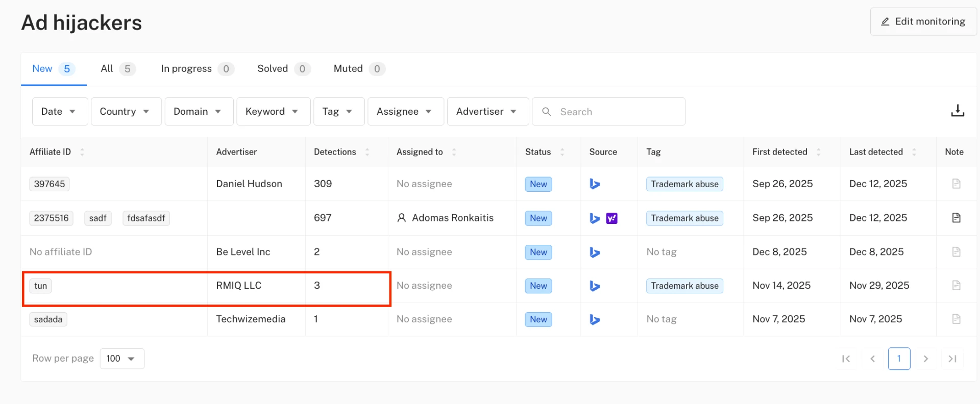Open the Domain filter dropdown
980x404 pixels.
[199, 111]
